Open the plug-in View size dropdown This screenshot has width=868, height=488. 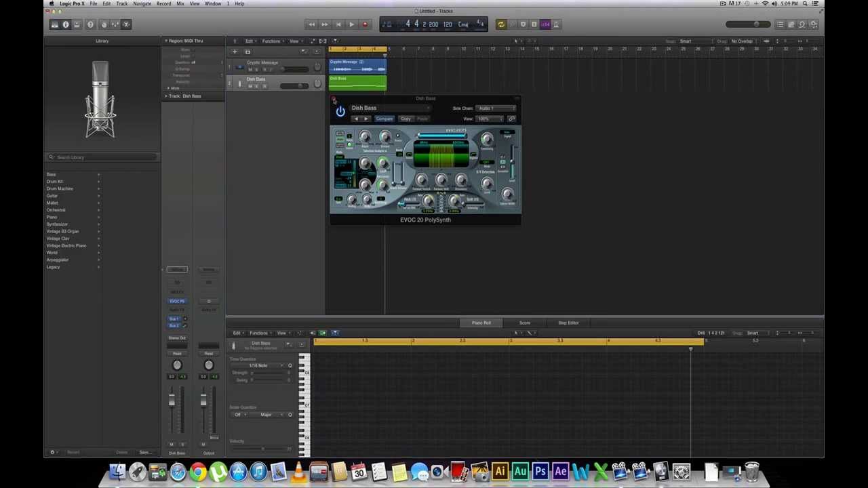489,119
